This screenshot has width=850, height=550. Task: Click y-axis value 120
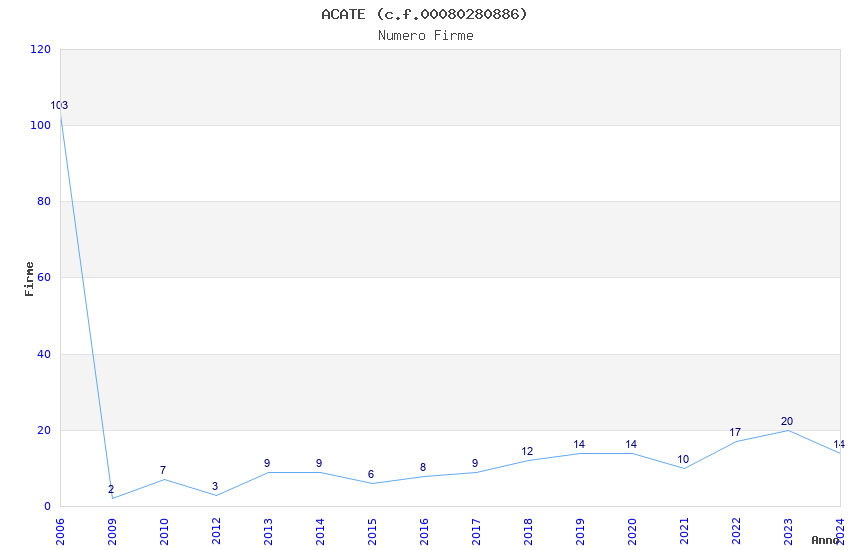(40, 49)
